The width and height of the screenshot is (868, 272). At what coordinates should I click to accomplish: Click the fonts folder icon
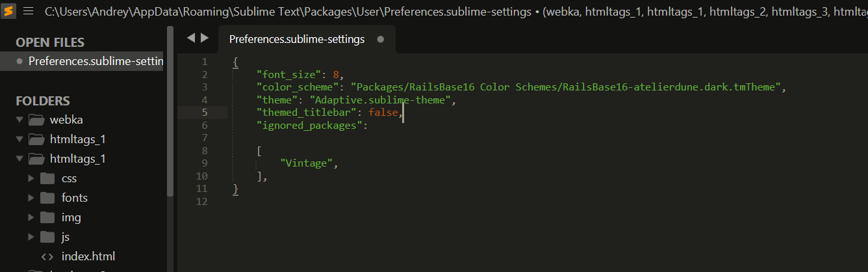tap(47, 198)
